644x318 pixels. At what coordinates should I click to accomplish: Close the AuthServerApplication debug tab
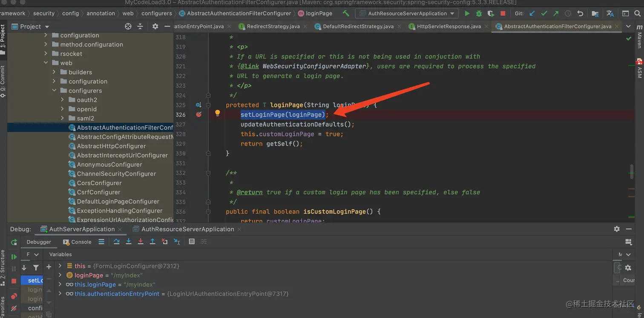click(x=121, y=229)
